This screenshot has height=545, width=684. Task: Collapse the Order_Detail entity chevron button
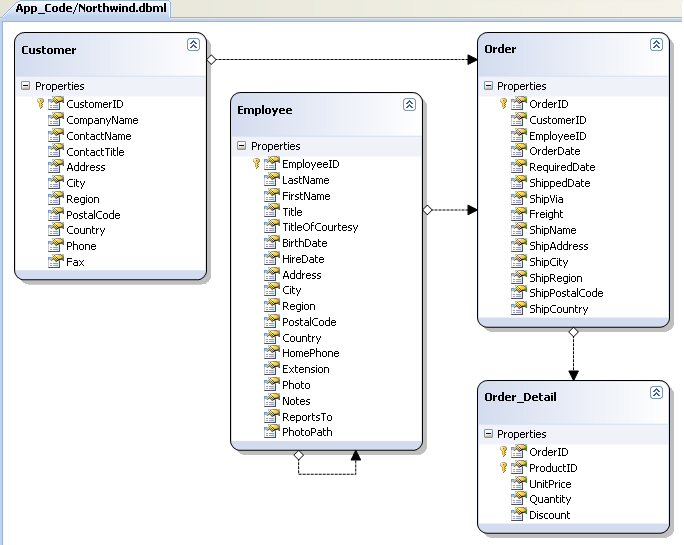656,393
